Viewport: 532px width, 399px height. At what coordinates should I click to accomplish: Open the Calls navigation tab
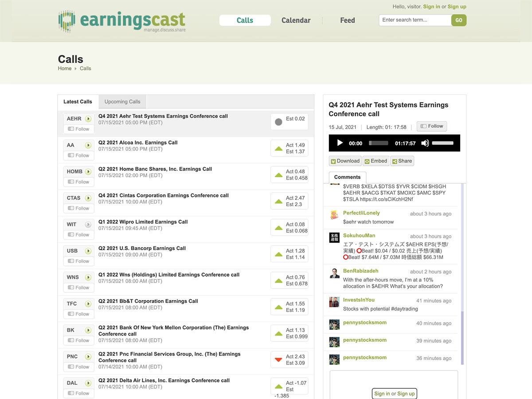[245, 20]
